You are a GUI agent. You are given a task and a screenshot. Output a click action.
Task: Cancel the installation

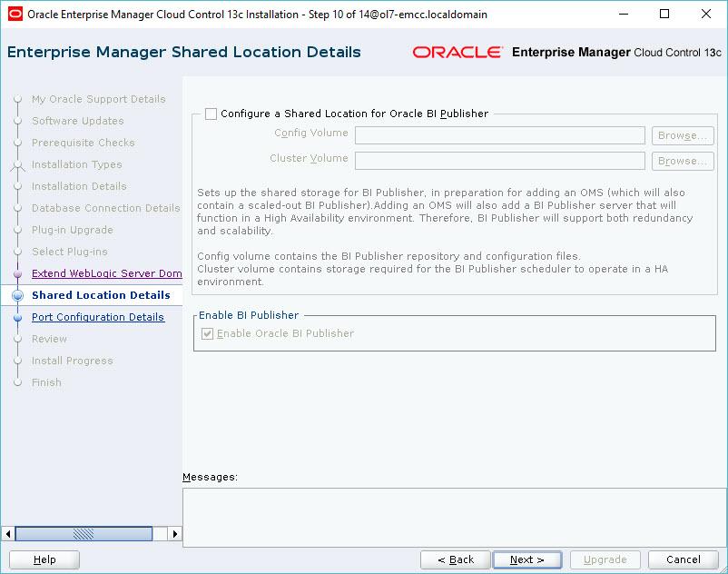[683, 559]
